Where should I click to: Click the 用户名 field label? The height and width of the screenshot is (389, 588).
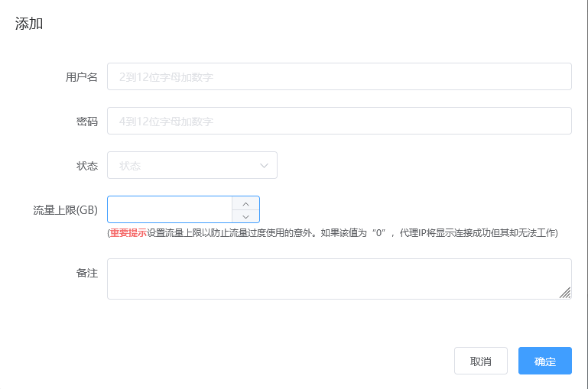tap(82, 77)
